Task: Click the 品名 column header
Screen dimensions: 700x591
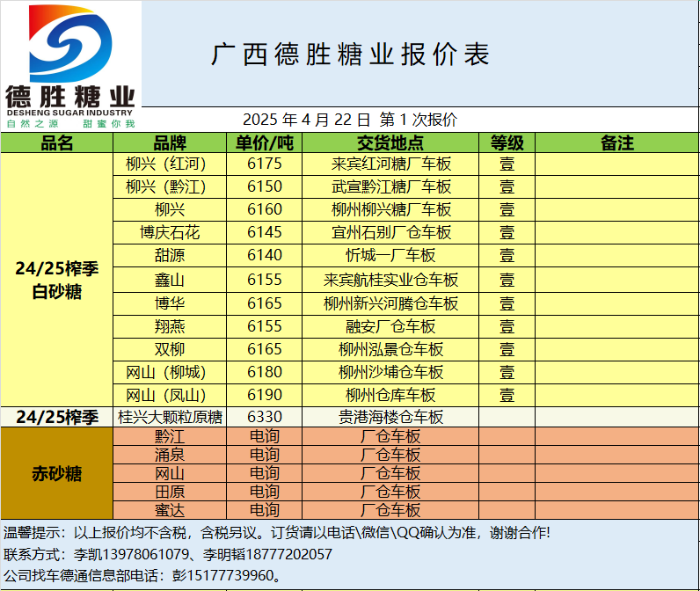Action: coord(57,143)
